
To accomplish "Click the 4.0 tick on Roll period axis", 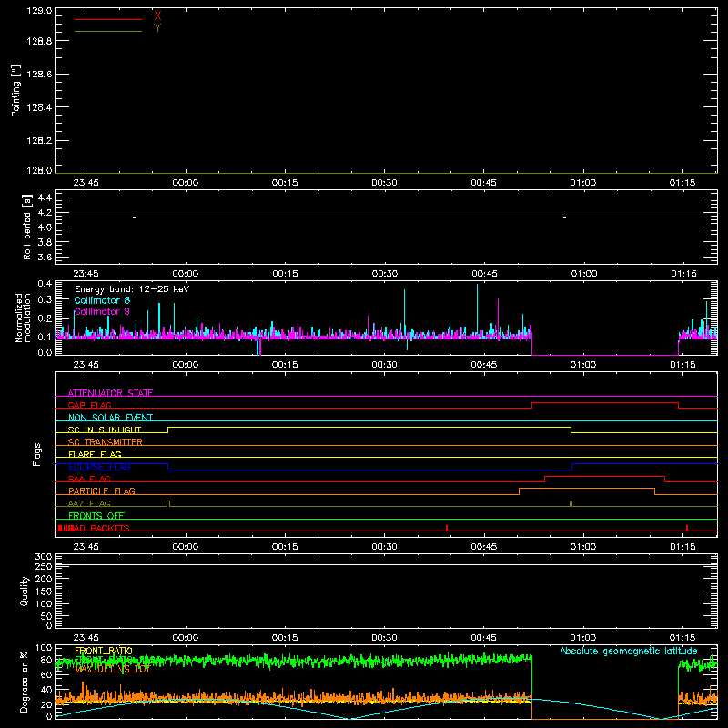I will point(45,227).
